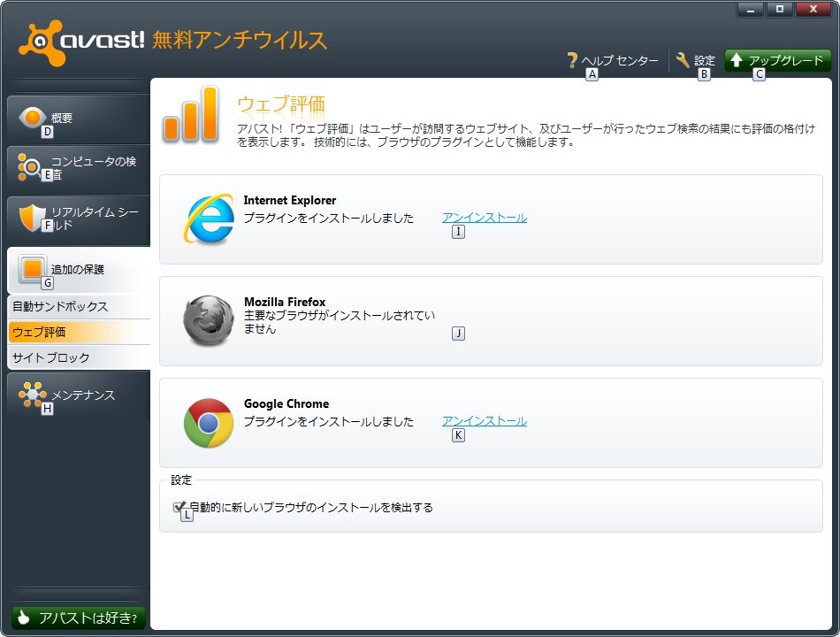The image size is (840, 637).
Task: Select 自動サンドボックス submenu item
Action: [x=80, y=307]
